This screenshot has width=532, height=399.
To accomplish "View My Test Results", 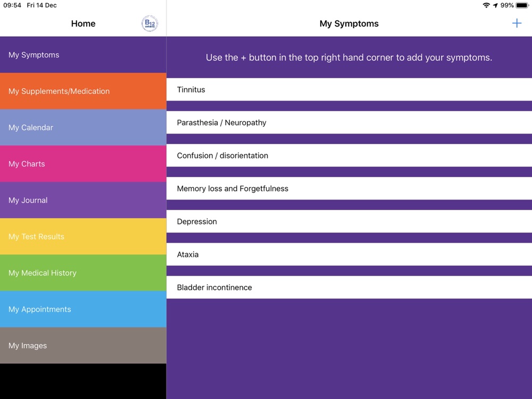I will [83, 236].
